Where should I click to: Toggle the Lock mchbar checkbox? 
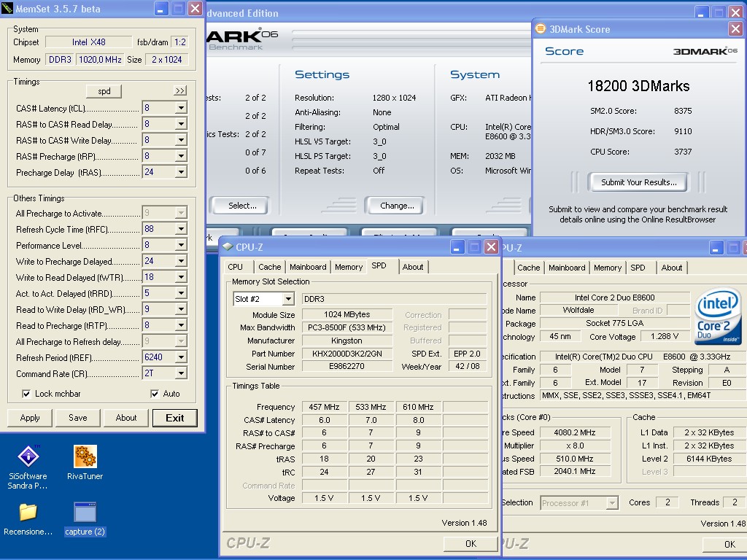click(x=26, y=394)
